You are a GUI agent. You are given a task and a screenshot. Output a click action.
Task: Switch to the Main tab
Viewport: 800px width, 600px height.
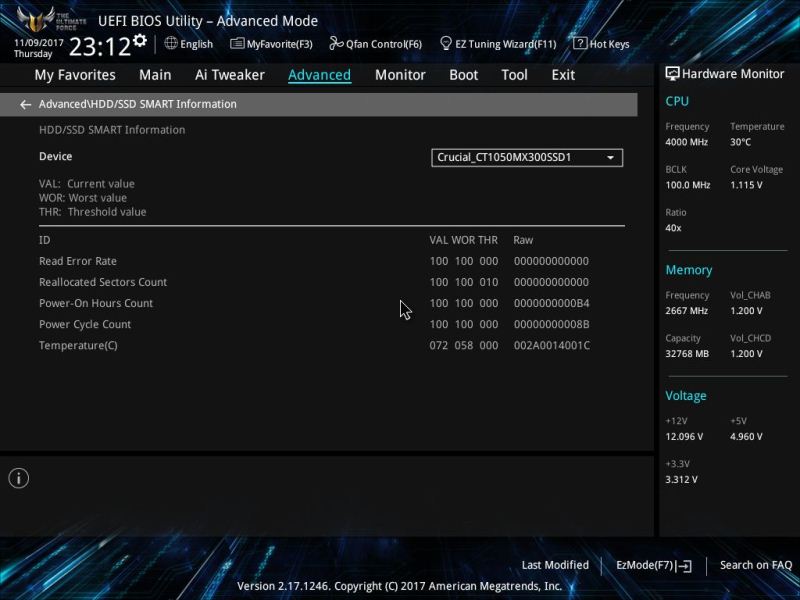tap(155, 75)
